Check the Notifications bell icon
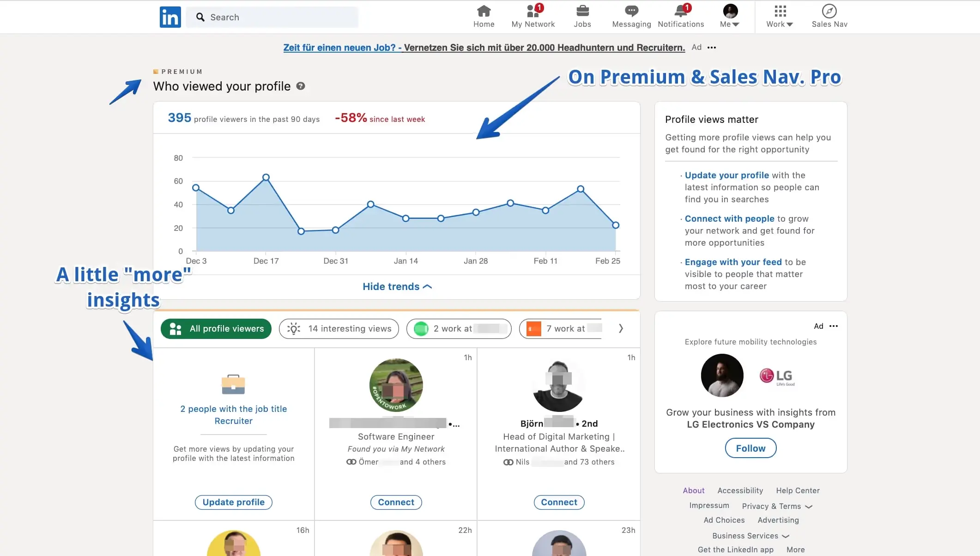The width and height of the screenshot is (980, 556). pyautogui.click(x=680, y=10)
